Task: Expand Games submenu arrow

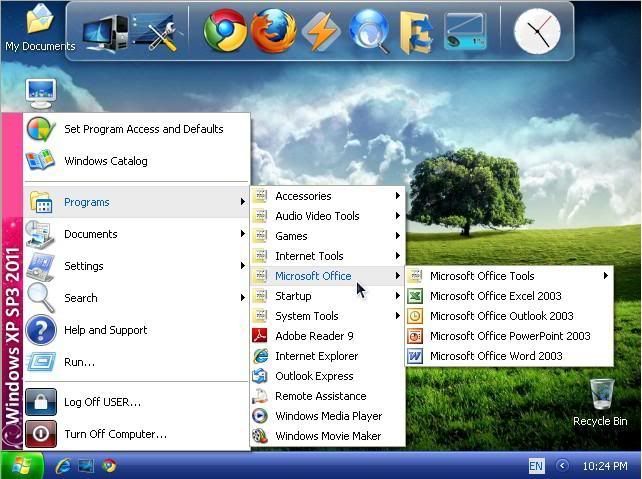Action: (397, 236)
